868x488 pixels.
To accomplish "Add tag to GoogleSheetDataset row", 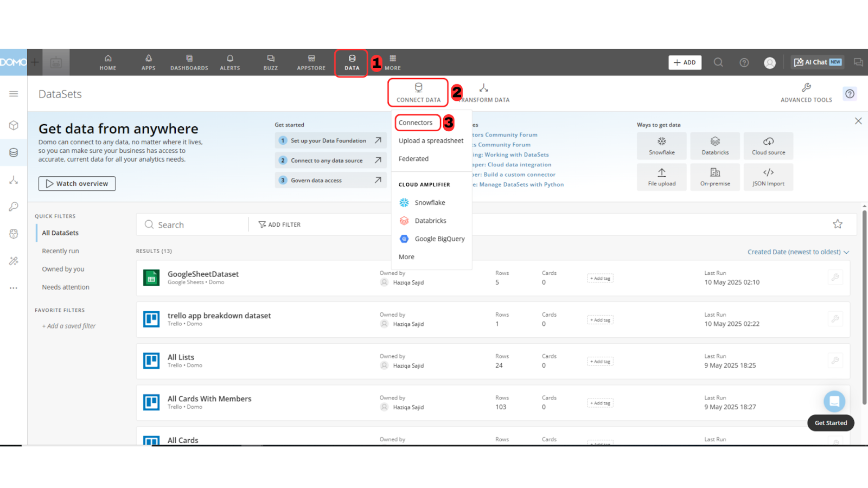I will point(600,278).
